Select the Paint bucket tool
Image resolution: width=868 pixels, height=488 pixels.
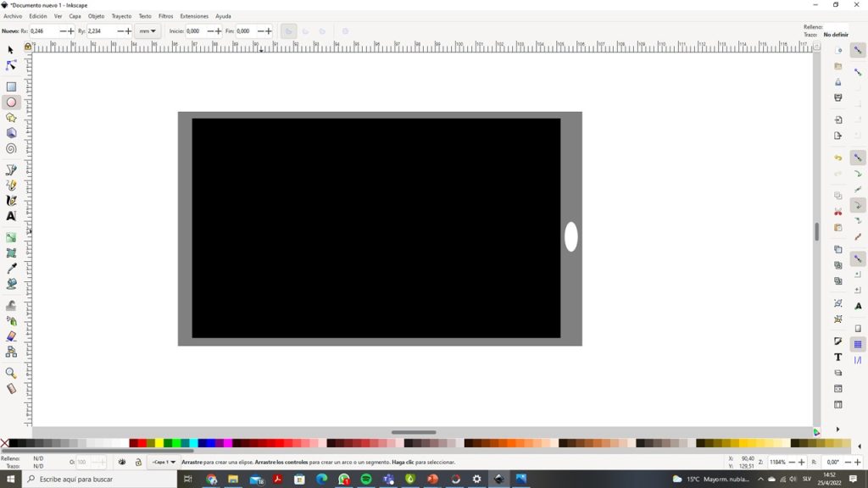click(x=10, y=284)
